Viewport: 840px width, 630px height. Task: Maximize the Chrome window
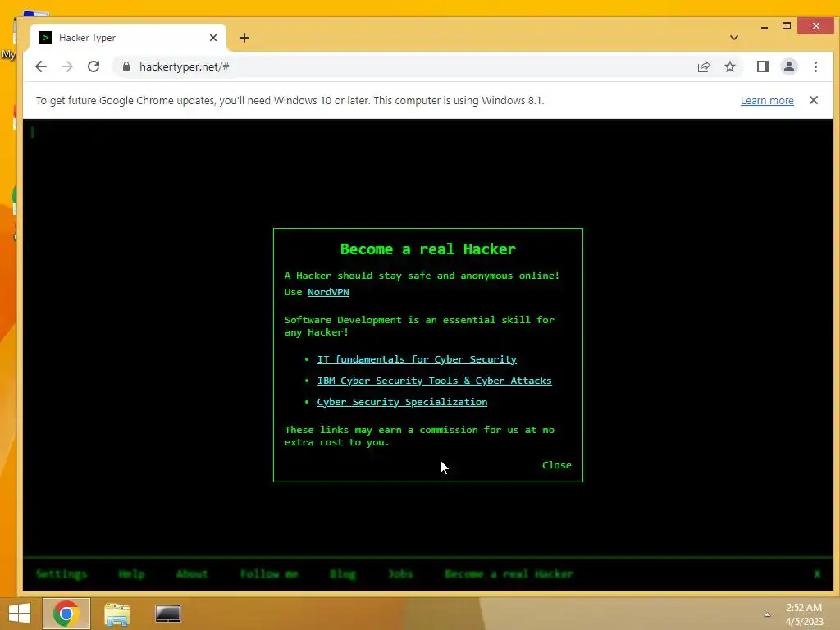click(787, 25)
